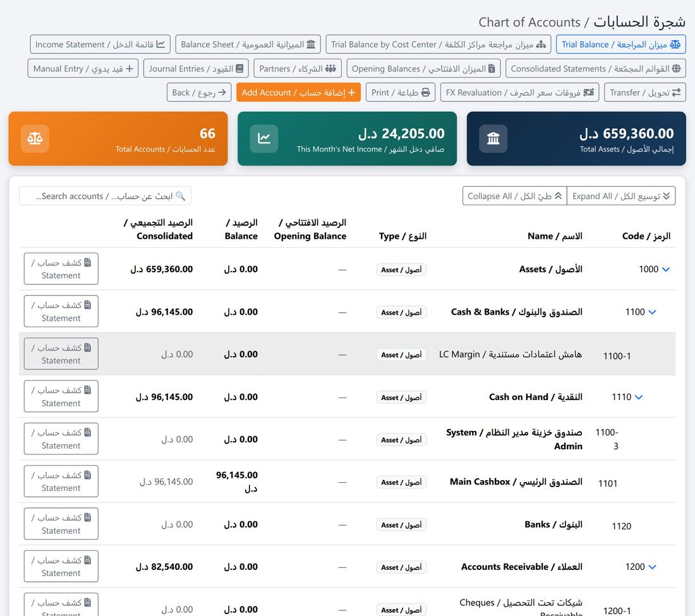The height and width of the screenshot is (616, 695).
Task: Open Consolidated Statements
Action: tap(596, 69)
